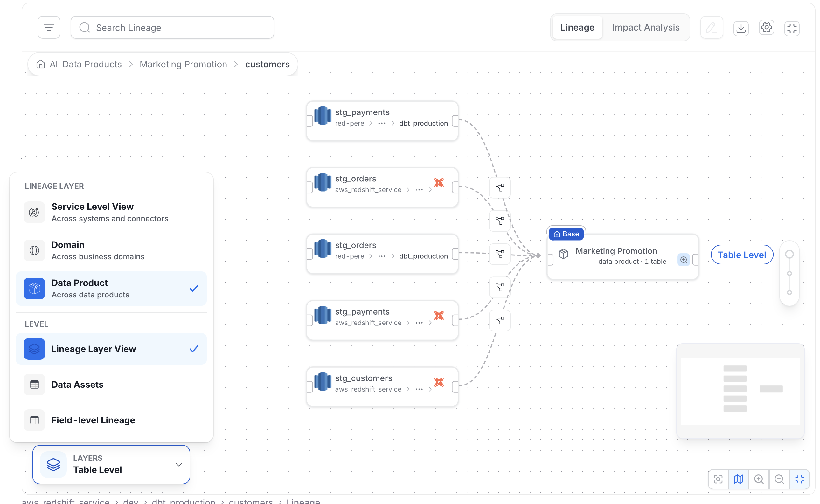
Task: Click pipeline icon on red-pere stg_orders edge
Action: click(x=499, y=254)
